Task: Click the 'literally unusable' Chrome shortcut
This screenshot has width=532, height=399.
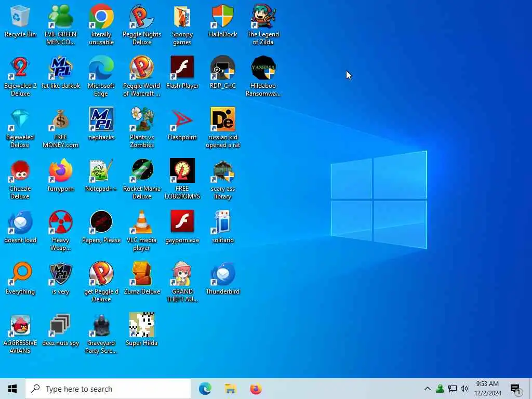Action: point(101,24)
